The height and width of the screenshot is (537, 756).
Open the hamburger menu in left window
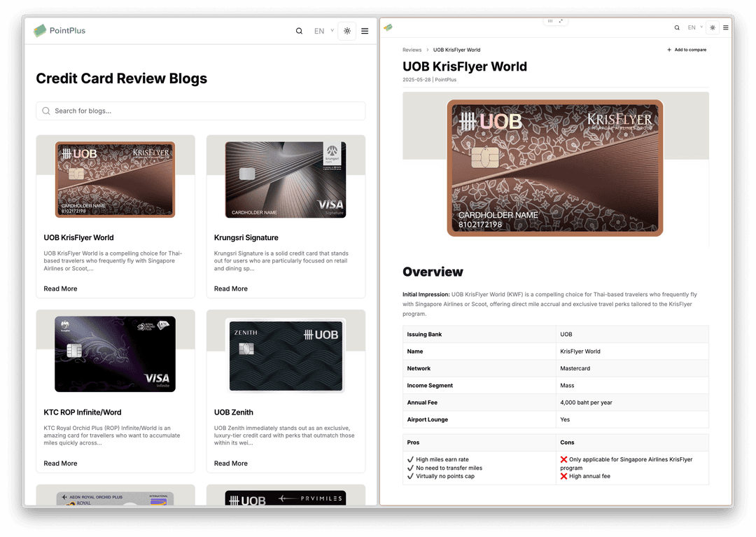coord(365,31)
